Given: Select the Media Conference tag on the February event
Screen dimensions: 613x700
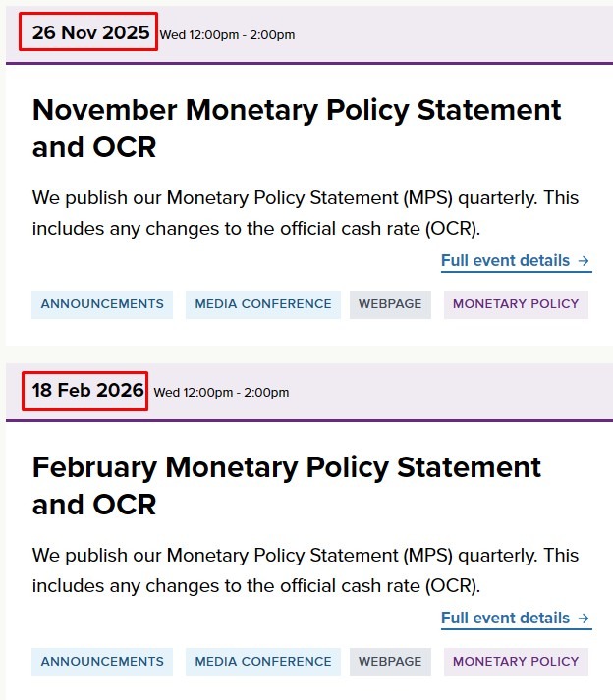Looking at the screenshot, I should (x=263, y=662).
